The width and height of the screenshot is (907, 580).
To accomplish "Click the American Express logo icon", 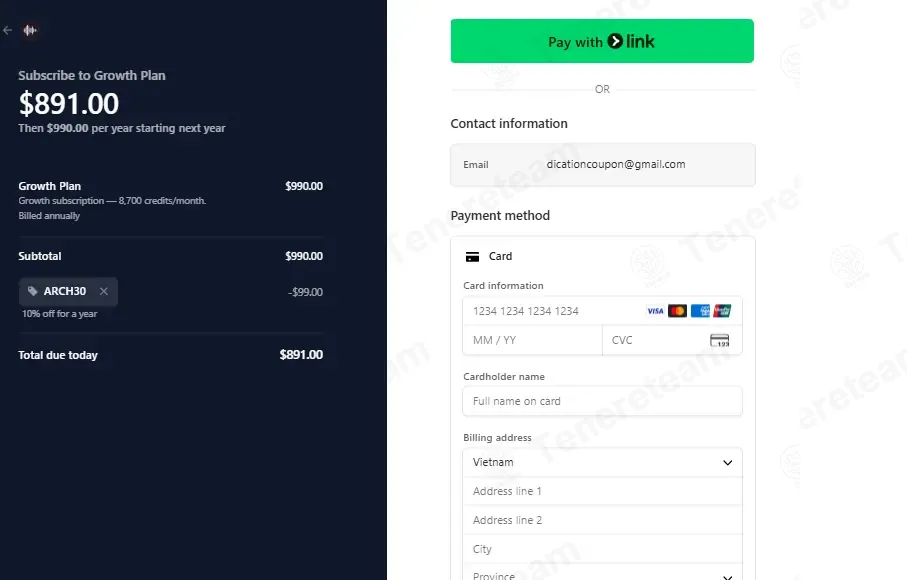I will point(700,311).
